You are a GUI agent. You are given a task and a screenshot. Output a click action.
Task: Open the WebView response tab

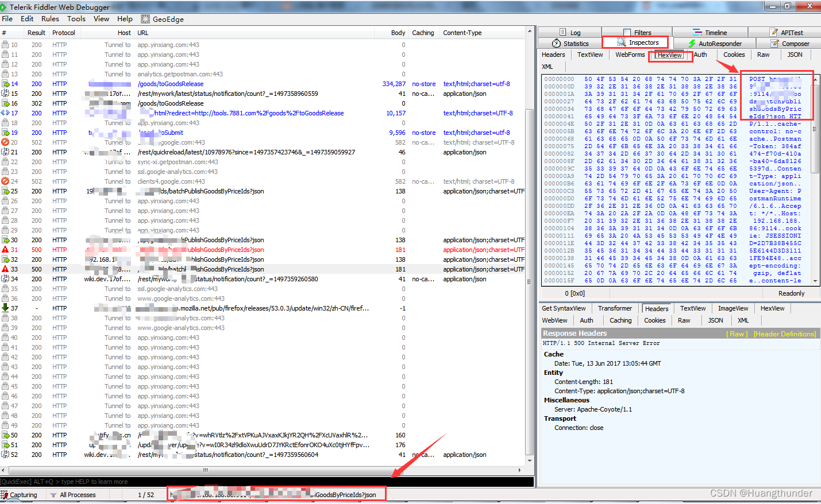tap(554, 321)
